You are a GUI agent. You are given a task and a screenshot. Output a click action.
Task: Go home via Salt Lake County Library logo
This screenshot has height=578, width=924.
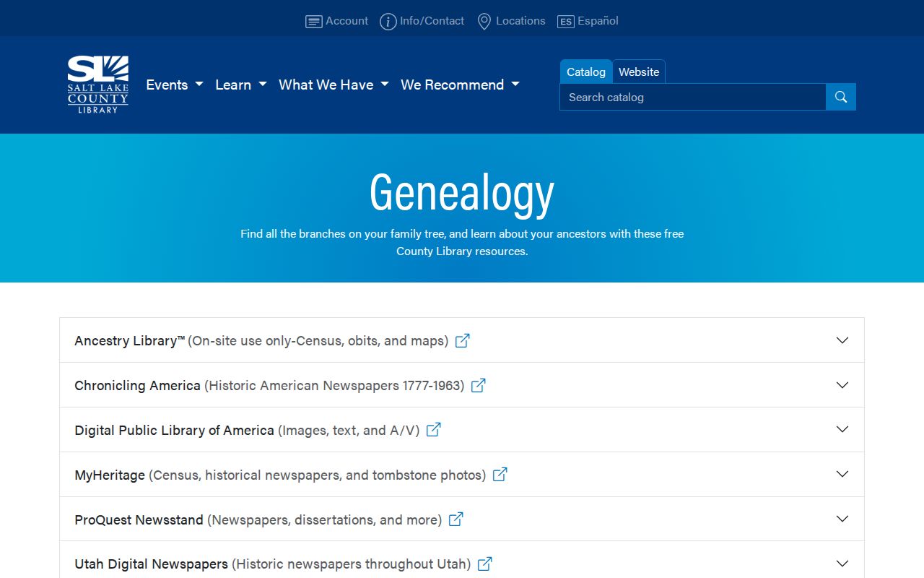(x=98, y=85)
